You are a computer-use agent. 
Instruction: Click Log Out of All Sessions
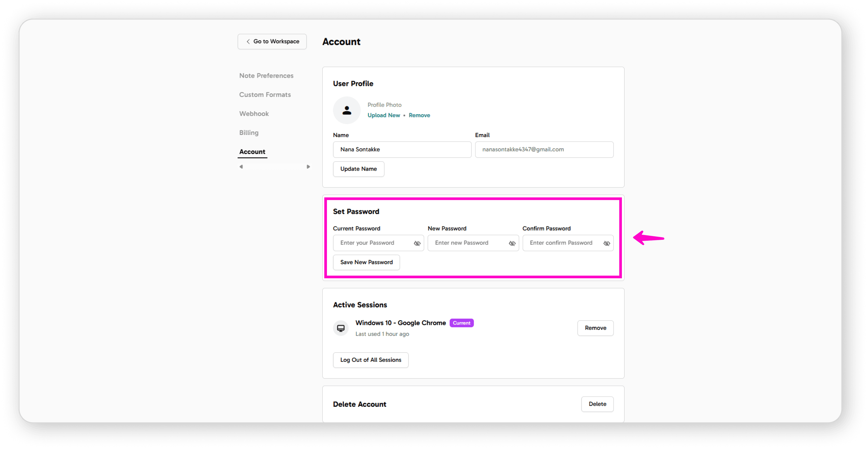point(370,360)
